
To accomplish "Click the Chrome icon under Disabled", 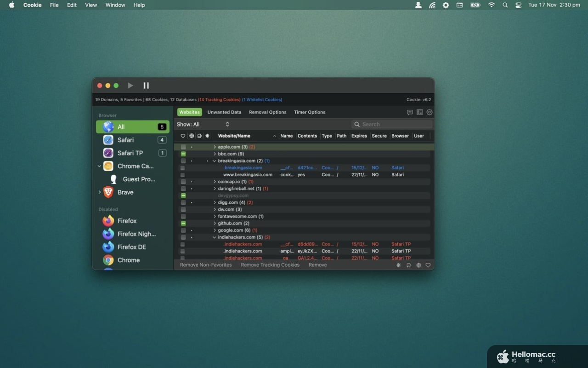I will [x=108, y=260].
